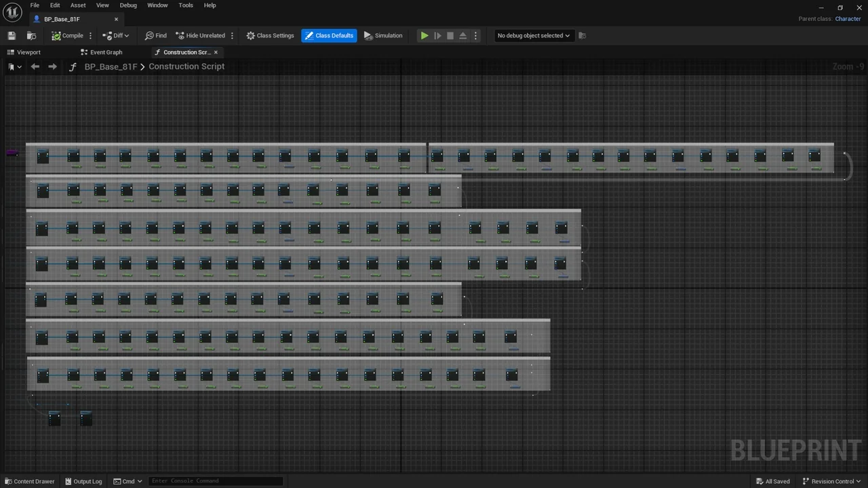Toggle Hide Unrelated nodes
The image size is (868, 488).
click(200, 36)
